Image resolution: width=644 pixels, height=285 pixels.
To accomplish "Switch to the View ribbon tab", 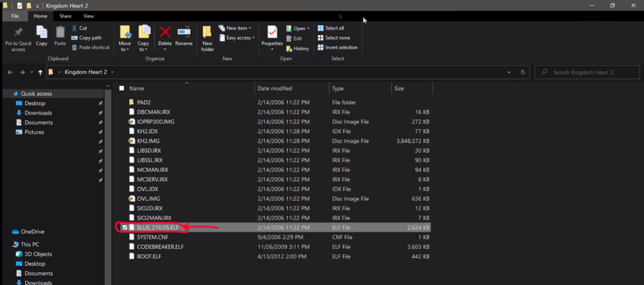I will [88, 17].
